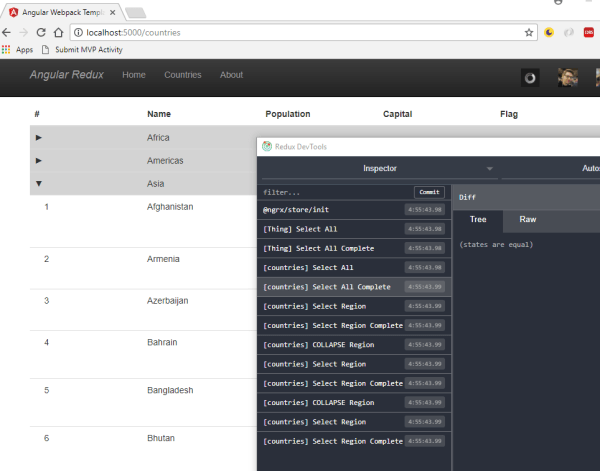This screenshot has height=471, width=600.
Task: Click the browser back arrow
Action: pyautogui.click(x=7, y=32)
